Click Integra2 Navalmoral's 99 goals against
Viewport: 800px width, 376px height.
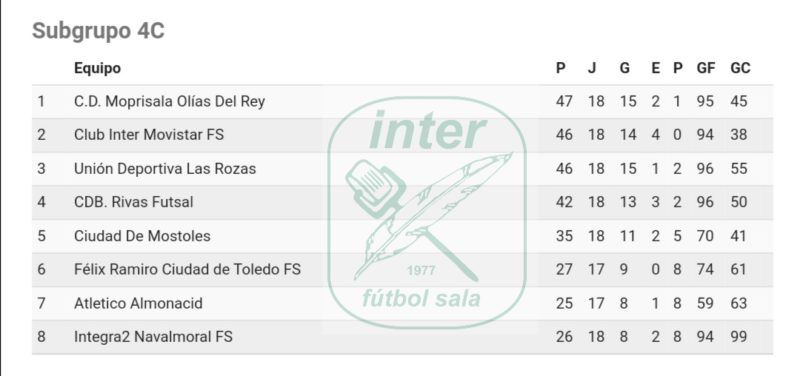(x=738, y=337)
